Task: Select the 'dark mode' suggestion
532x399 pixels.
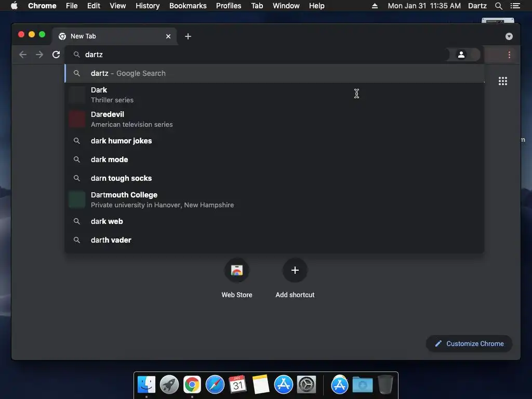Action: point(274,159)
